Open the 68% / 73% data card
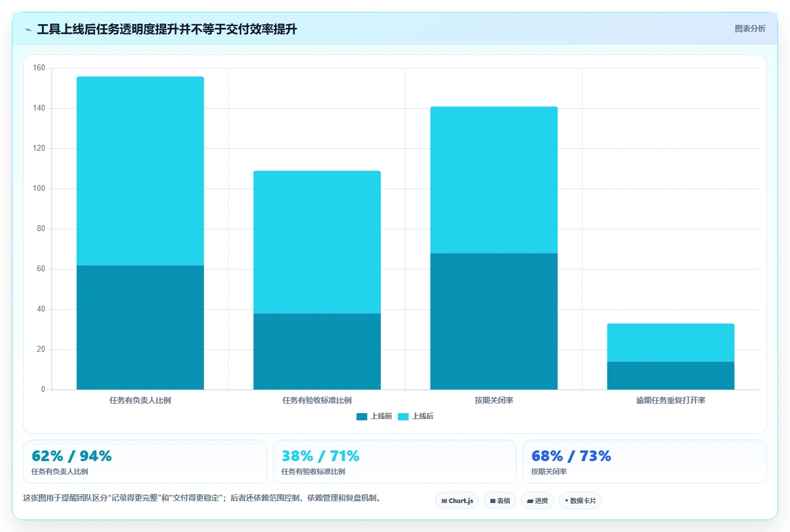The image size is (790, 532). tap(645, 462)
